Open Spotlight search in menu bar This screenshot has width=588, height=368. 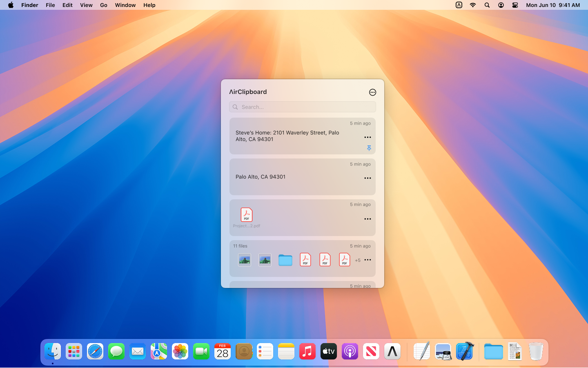pyautogui.click(x=487, y=5)
